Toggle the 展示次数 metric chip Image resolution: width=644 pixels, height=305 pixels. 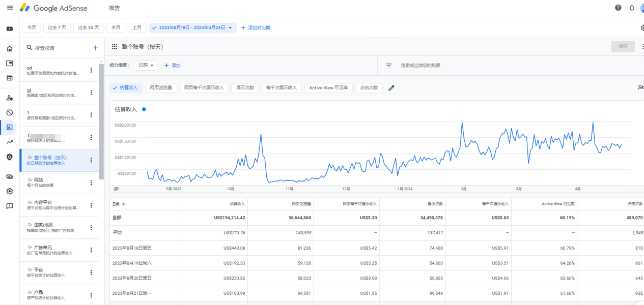click(x=245, y=88)
